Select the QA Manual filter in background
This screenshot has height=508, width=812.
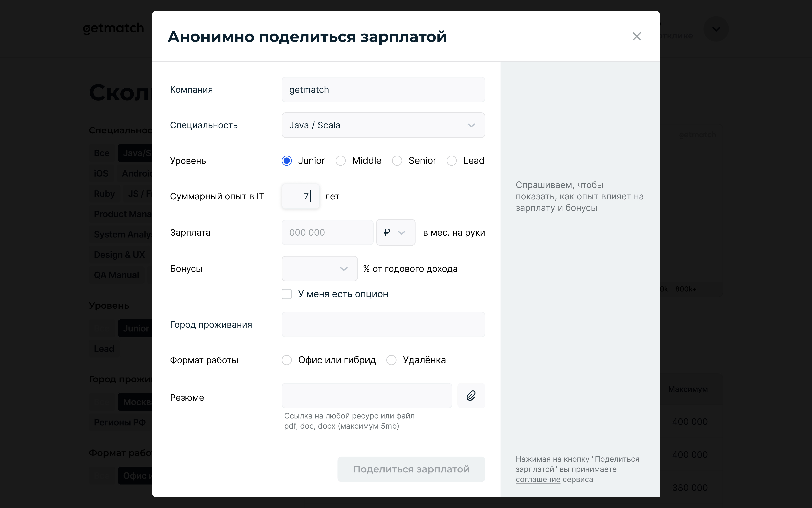[x=116, y=275]
